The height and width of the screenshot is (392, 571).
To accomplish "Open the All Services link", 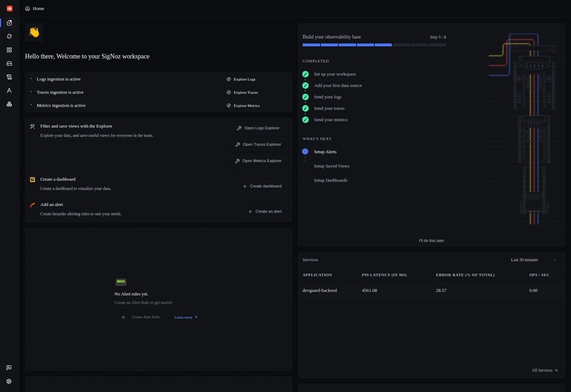I will tap(544, 370).
